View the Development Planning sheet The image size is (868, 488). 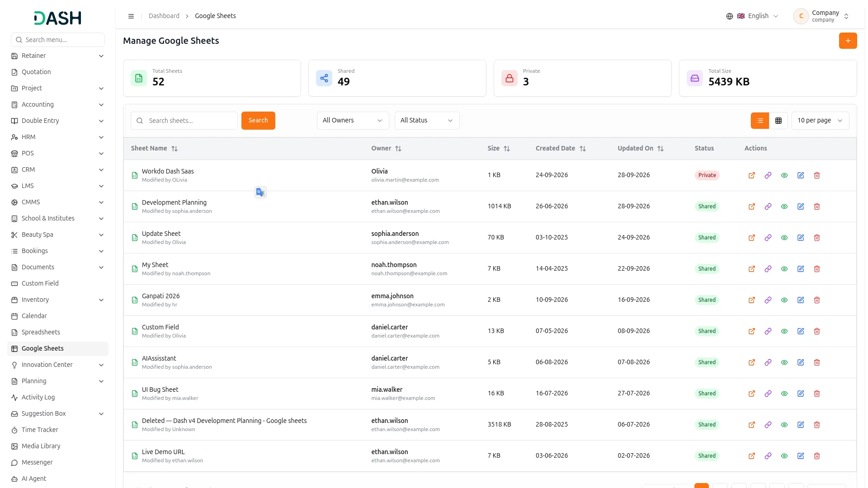click(784, 206)
